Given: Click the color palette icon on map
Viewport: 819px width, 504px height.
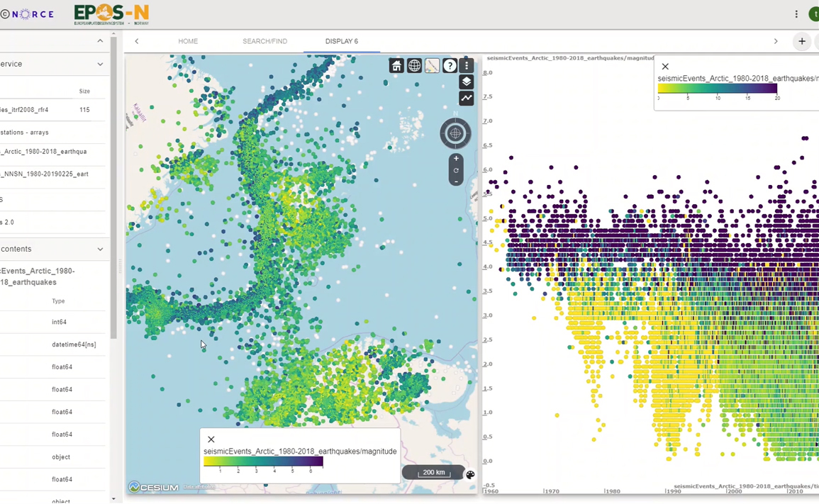Looking at the screenshot, I should coord(470,474).
